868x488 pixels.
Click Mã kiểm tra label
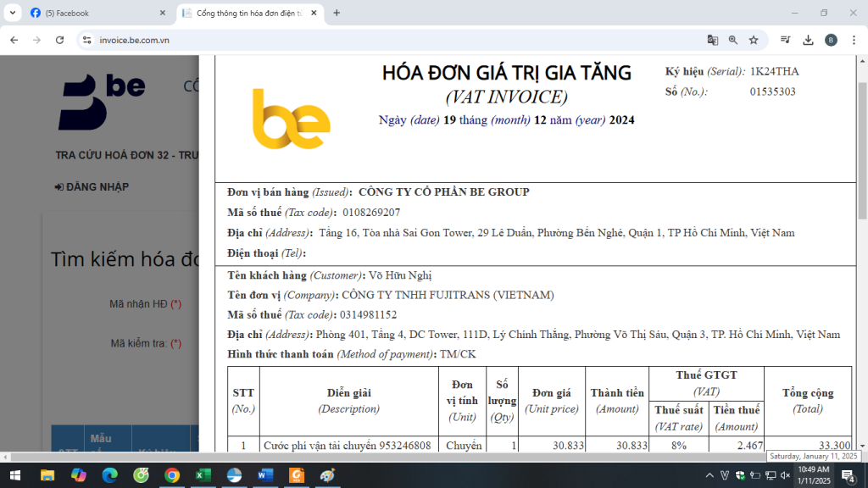click(146, 344)
